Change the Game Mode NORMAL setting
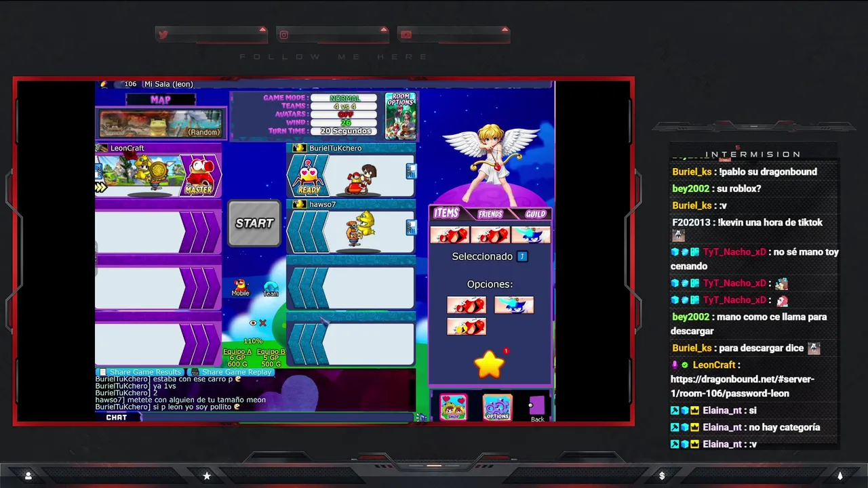 (344, 98)
